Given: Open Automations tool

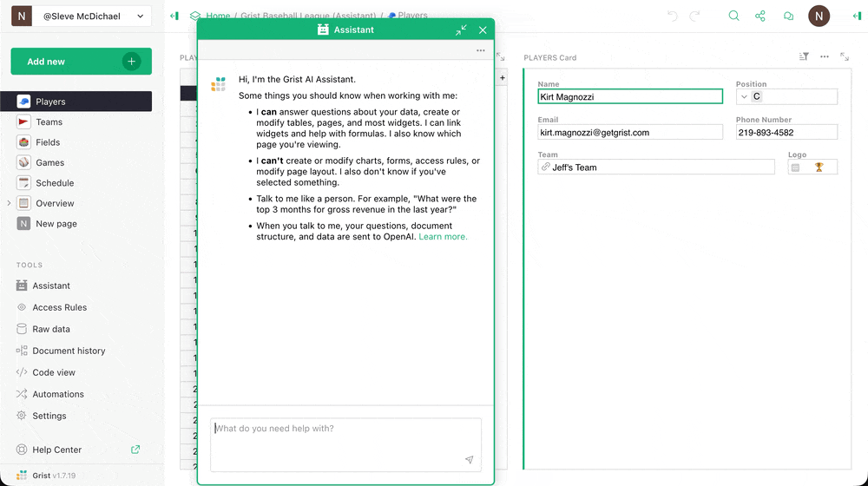Looking at the screenshot, I should (x=58, y=394).
